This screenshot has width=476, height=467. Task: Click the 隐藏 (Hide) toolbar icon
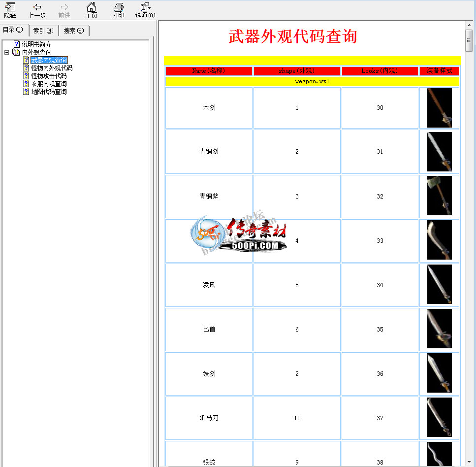coord(10,11)
